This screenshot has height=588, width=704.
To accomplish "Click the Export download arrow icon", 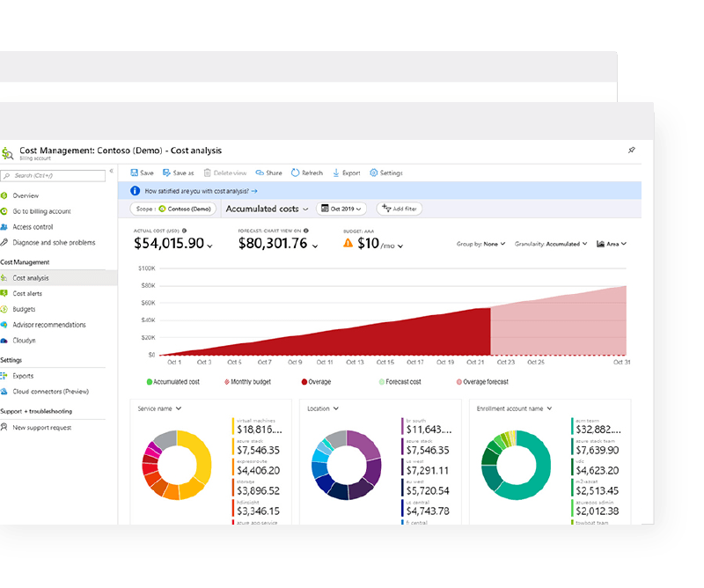I will [x=336, y=173].
